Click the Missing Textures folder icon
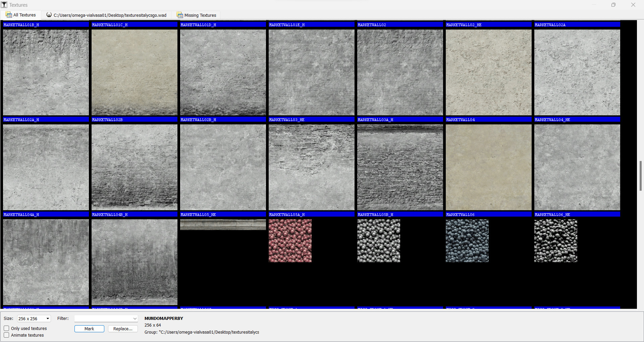 (180, 15)
